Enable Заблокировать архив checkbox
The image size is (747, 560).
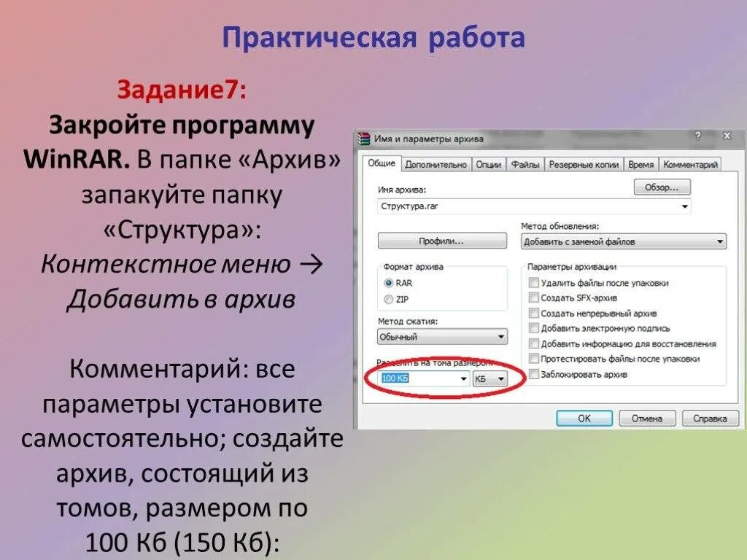(534, 374)
